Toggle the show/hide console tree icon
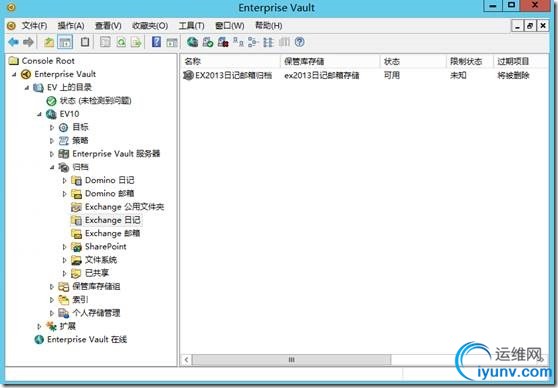Screen dimensions: 558x388 pos(65,42)
